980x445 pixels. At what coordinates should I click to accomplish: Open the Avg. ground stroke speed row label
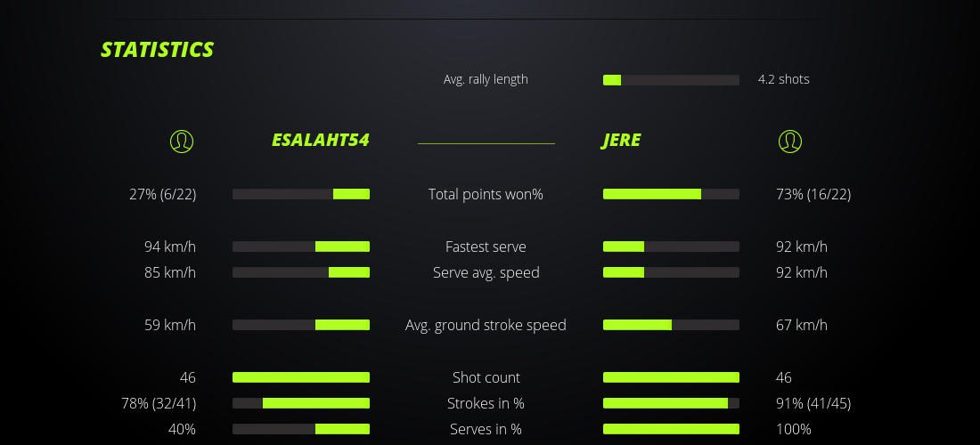[x=486, y=325]
